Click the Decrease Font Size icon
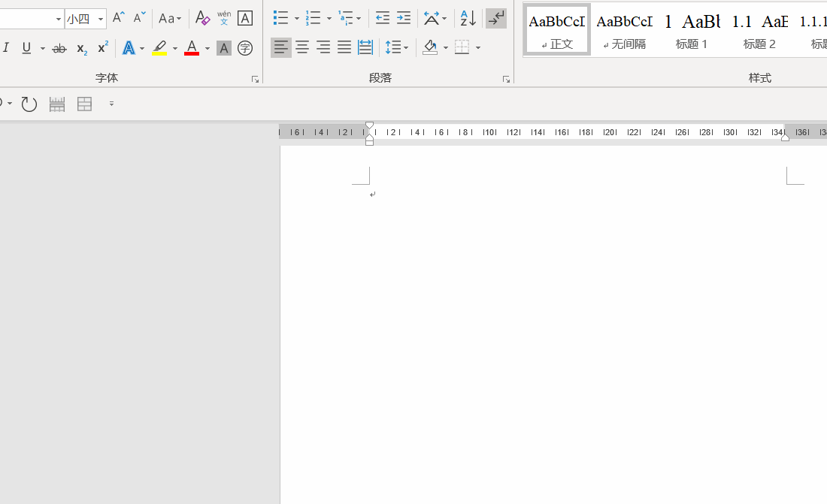This screenshot has width=827, height=504. coord(139,18)
